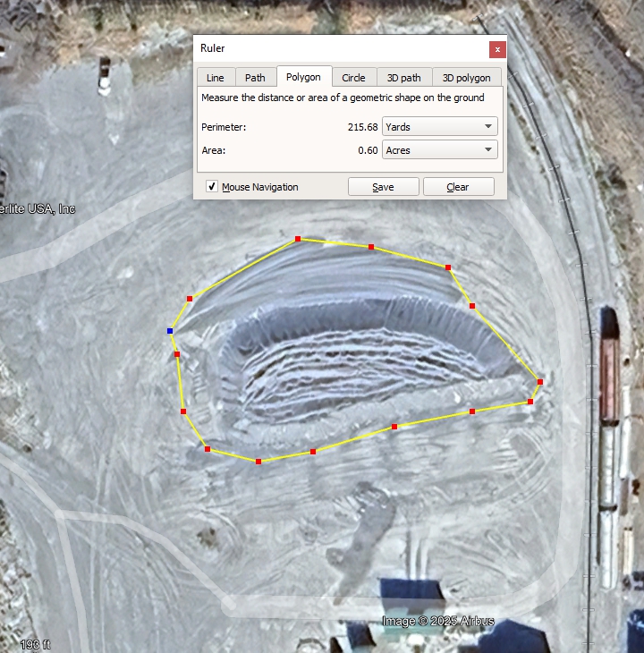Open the 3D polygon tab
This screenshot has height=653, width=644.
pyautogui.click(x=466, y=78)
